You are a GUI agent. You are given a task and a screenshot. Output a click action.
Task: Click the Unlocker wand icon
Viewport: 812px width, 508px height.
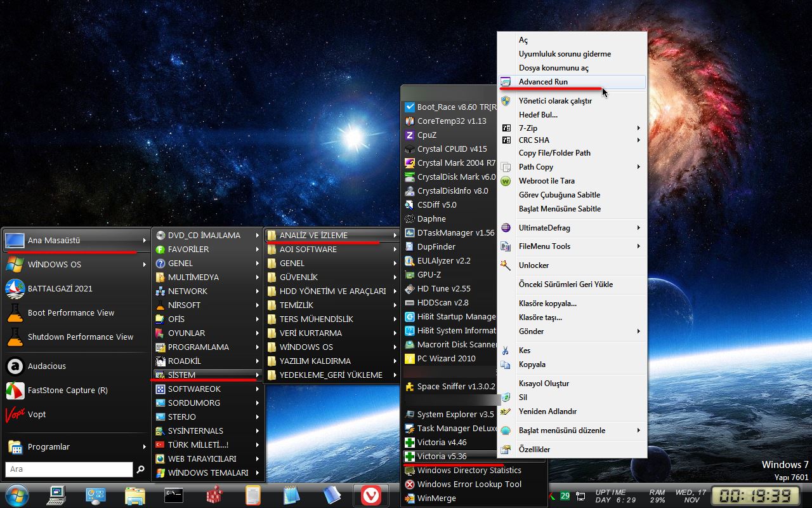(x=506, y=265)
